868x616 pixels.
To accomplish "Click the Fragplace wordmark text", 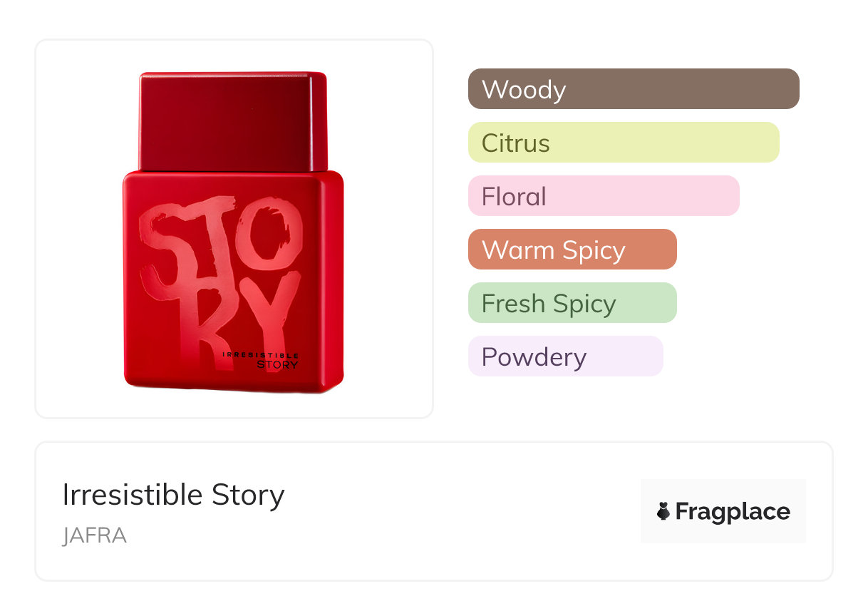I will [x=733, y=512].
